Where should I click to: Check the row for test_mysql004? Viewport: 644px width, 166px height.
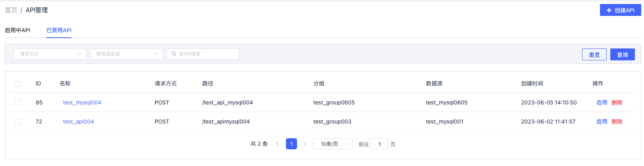pos(18,102)
